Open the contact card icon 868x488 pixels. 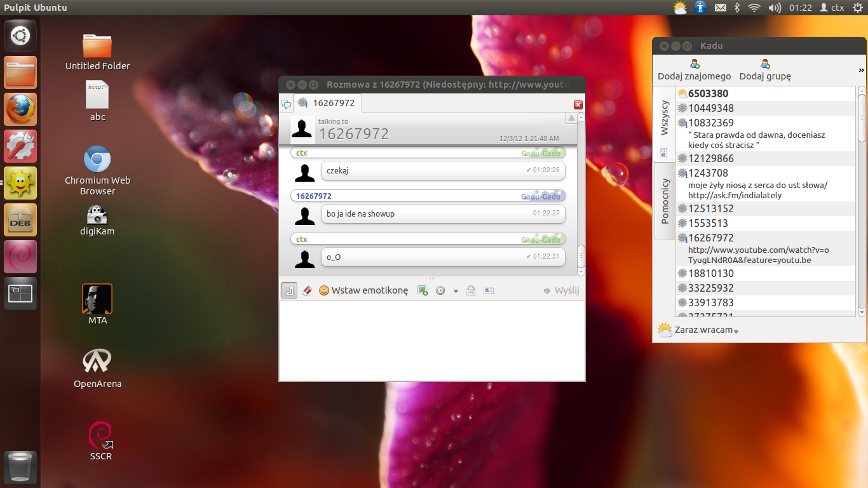point(489,290)
